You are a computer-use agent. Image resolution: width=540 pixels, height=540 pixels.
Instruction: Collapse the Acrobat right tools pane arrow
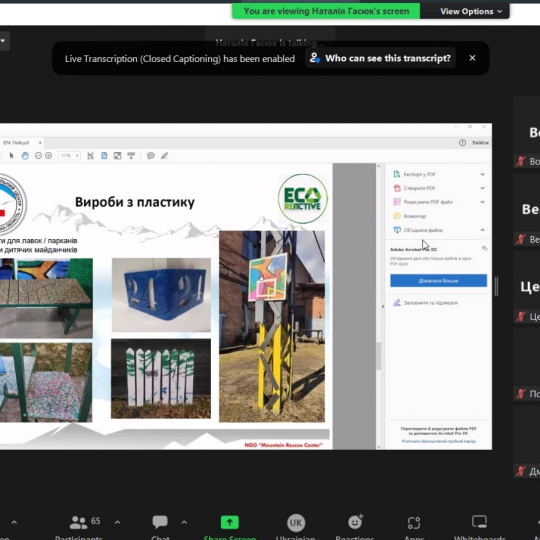click(x=383, y=306)
